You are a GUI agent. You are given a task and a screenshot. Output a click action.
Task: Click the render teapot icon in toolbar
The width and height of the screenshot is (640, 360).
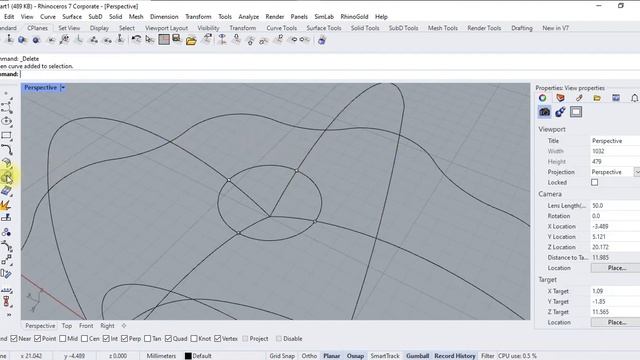pyautogui.click(x=322, y=40)
